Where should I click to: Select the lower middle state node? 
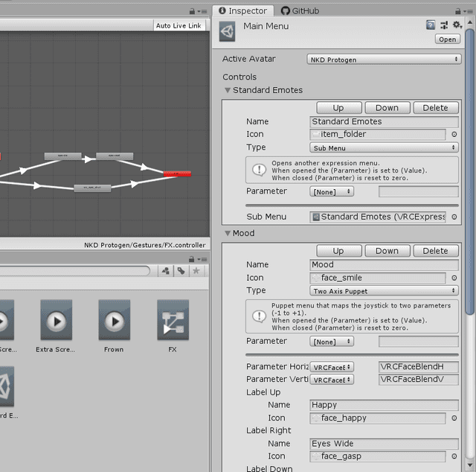coord(92,188)
